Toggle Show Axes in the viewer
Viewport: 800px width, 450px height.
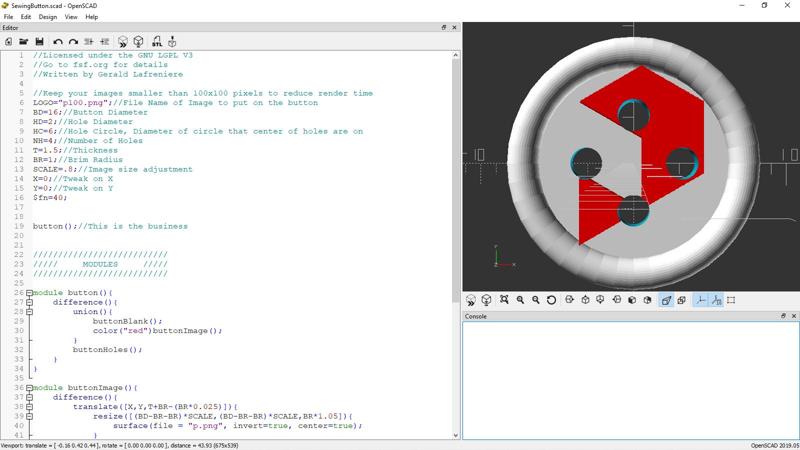pos(701,300)
